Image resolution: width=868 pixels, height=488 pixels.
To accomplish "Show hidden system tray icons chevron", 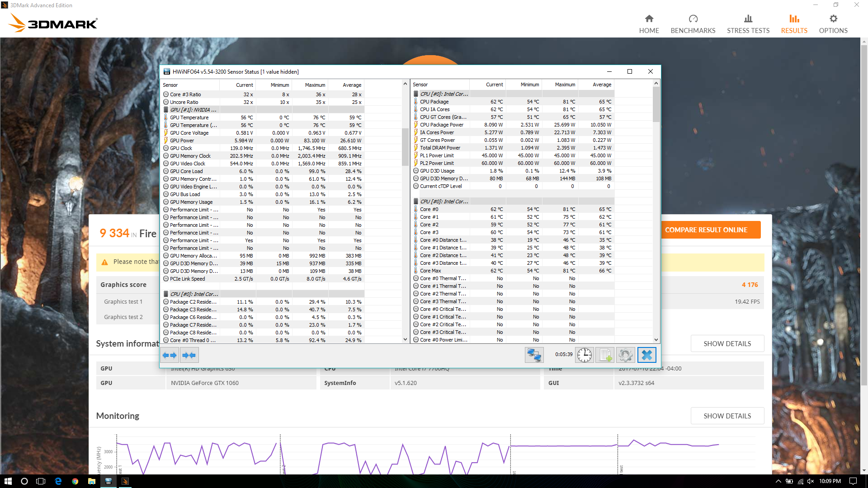I will 778,481.
